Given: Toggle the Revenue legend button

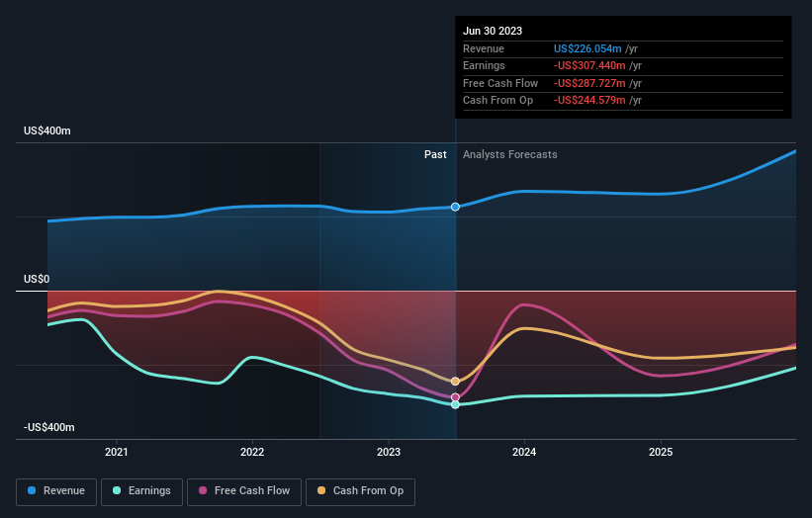Looking at the screenshot, I should pyautogui.click(x=56, y=491).
